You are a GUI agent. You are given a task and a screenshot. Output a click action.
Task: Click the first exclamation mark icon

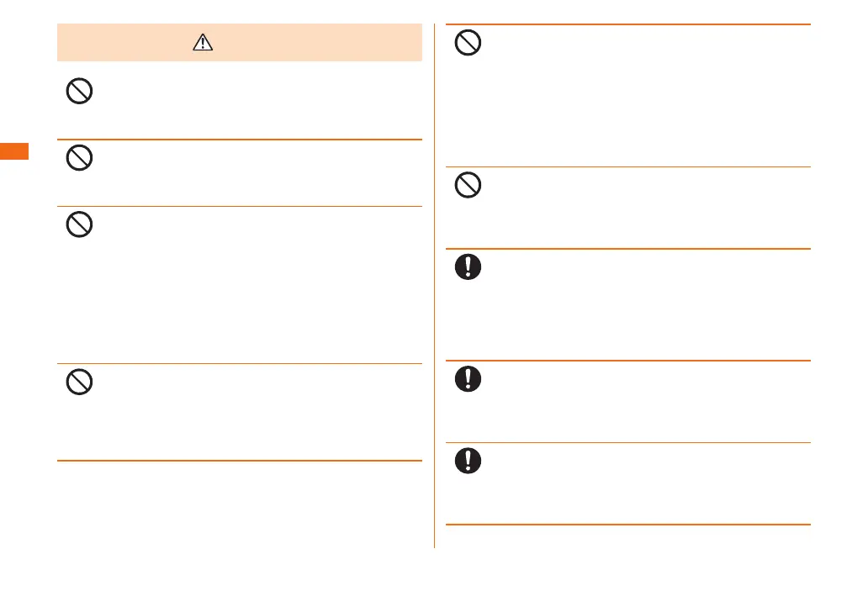click(468, 266)
